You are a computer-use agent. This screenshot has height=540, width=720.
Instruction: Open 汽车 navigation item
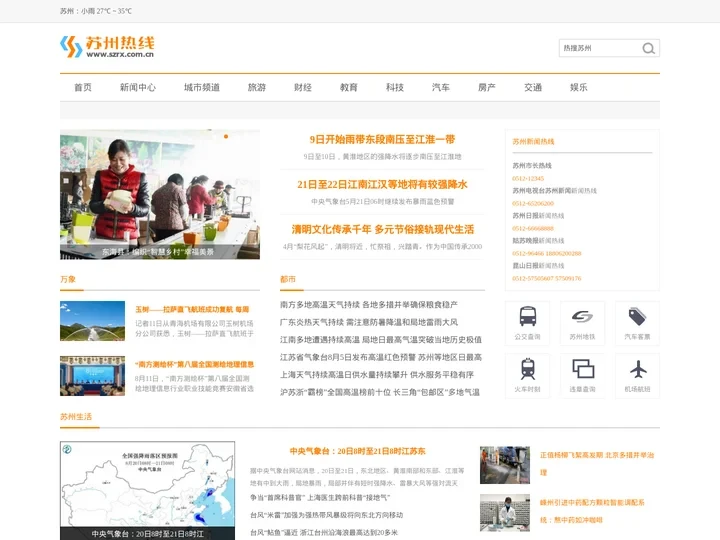click(x=440, y=87)
